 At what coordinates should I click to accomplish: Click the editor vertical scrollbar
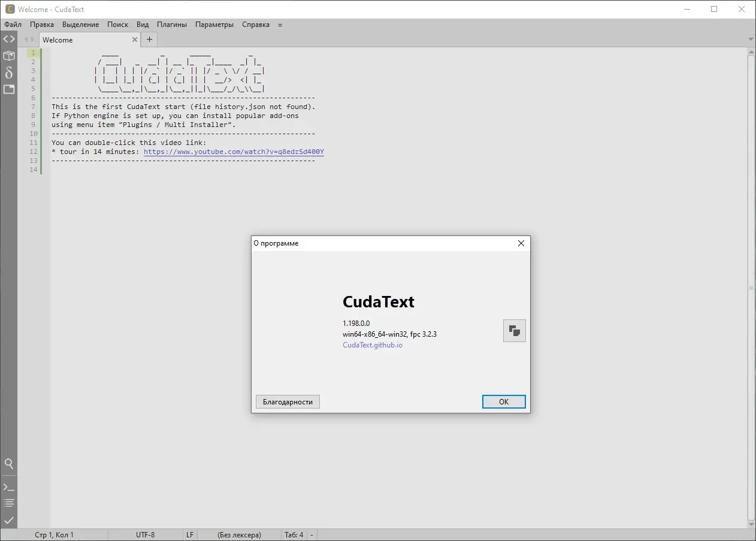pos(751,288)
